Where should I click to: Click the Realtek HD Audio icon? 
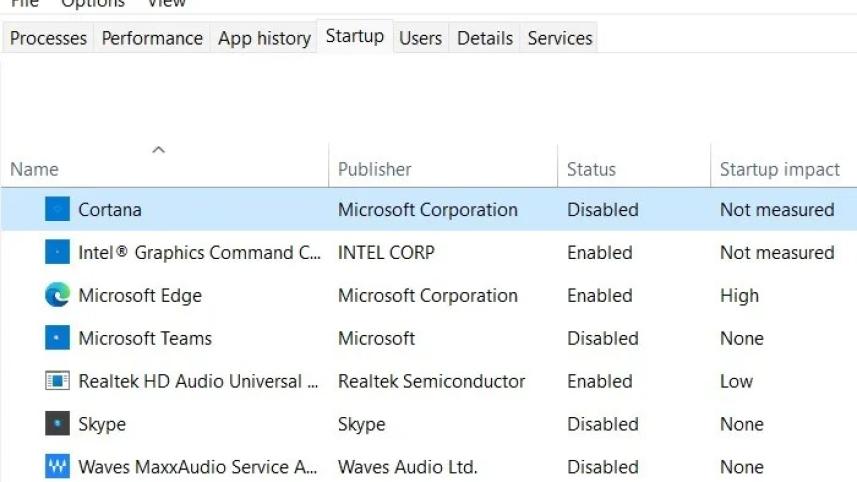pos(57,382)
